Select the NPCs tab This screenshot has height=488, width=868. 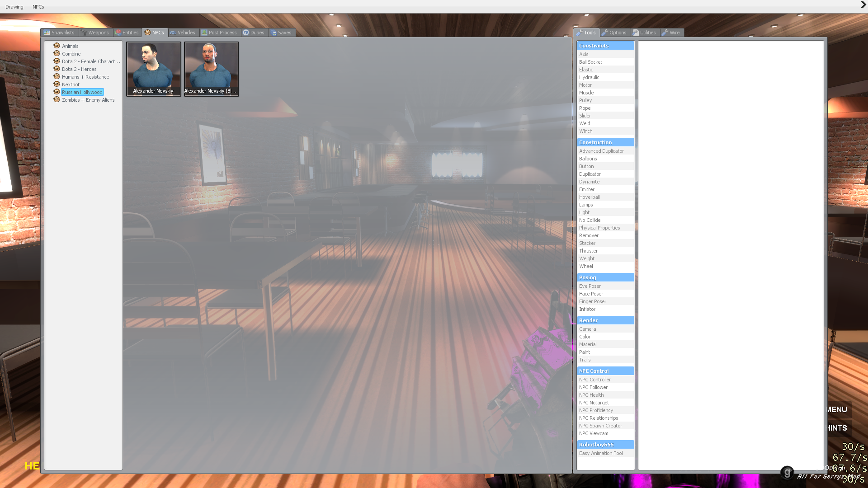(x=155, y=33)
